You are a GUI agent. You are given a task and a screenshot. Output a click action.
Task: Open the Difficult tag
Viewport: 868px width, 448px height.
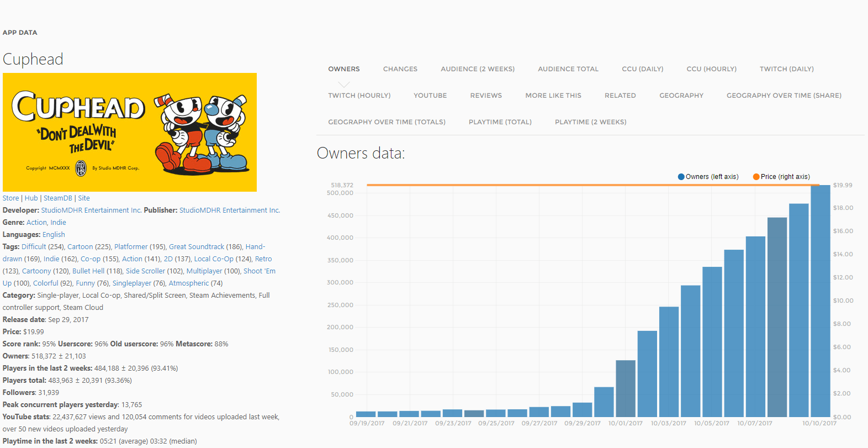[34, 247]
